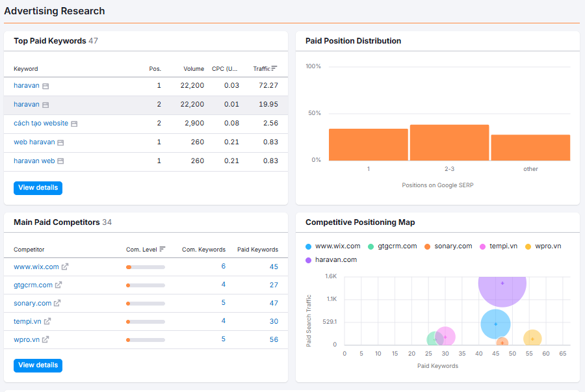Click View details under Main Paid Competitors
585x392 pixels.
pyautogui.click(x=38, y=365)
